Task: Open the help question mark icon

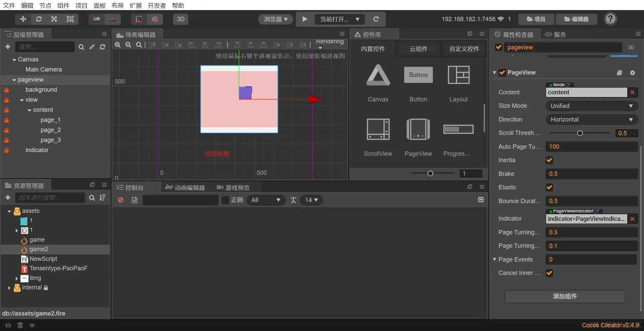Action: (x=610, y=19)
